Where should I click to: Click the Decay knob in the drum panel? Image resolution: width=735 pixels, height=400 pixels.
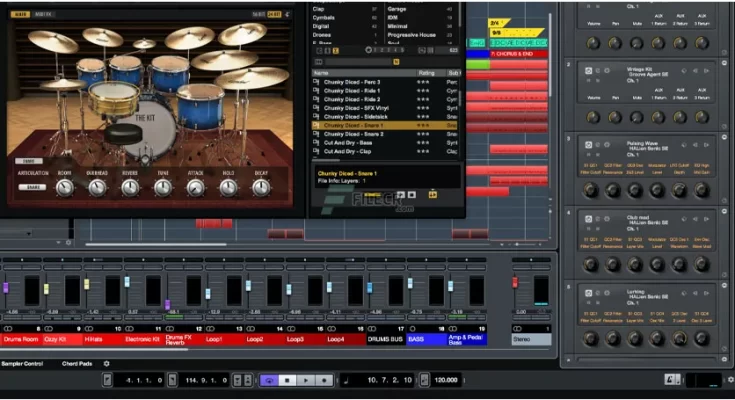pos(260,187)
